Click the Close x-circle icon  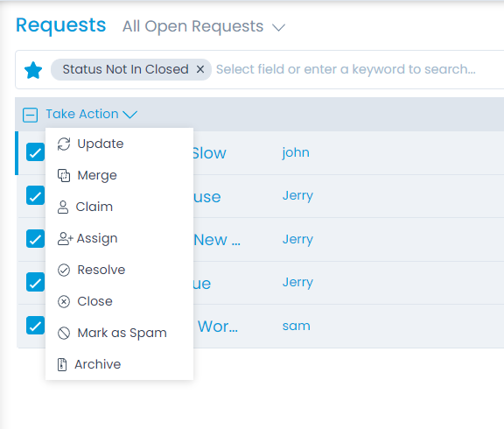pyautogui.click(x=64, y=302)
